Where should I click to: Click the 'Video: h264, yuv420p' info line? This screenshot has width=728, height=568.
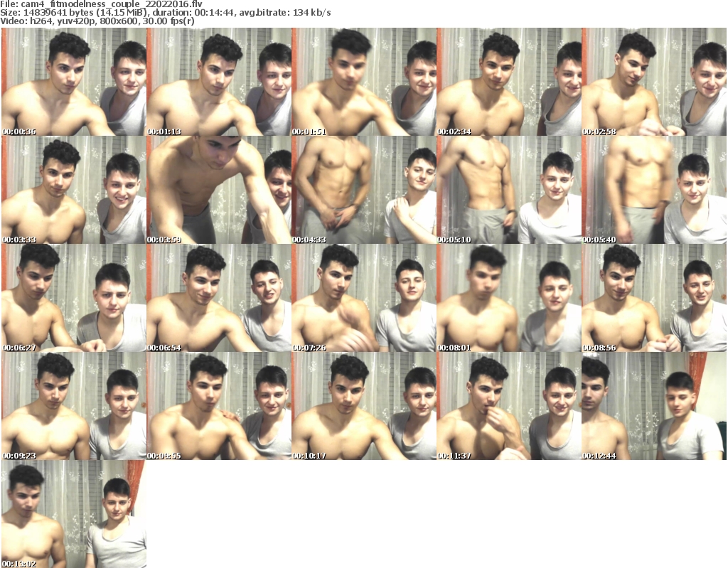(x=97, y=21)
